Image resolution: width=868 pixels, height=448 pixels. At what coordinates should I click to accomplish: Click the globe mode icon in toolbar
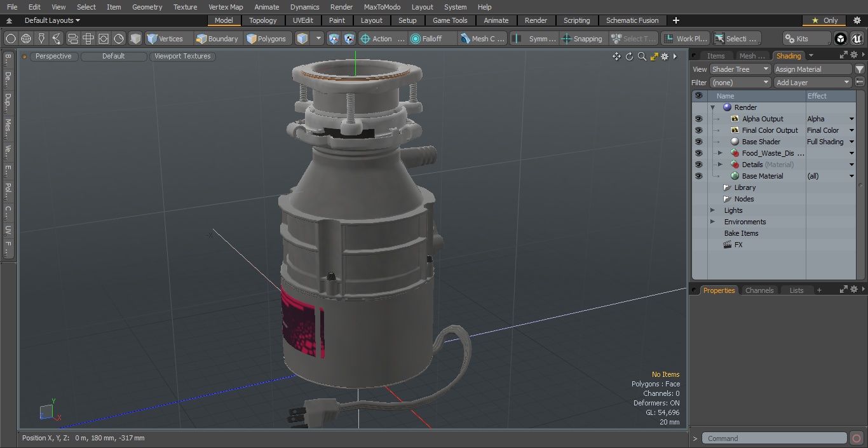[26, 39]
